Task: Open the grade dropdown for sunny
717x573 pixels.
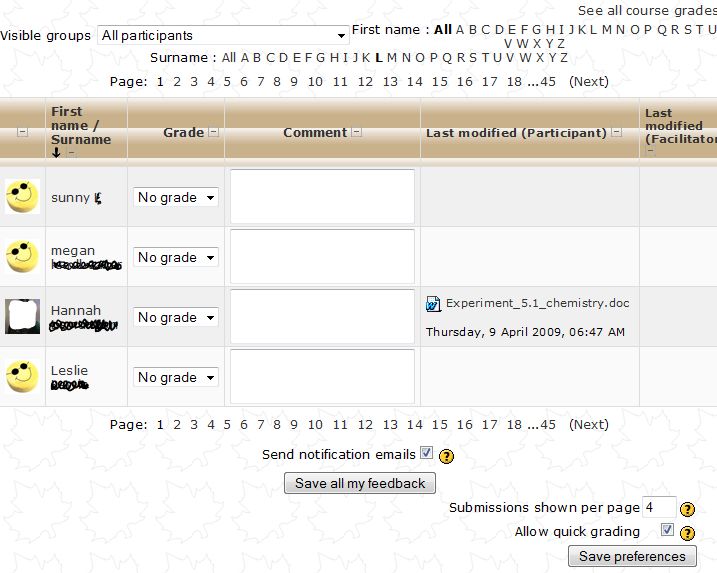Action: tap(176, 198)
